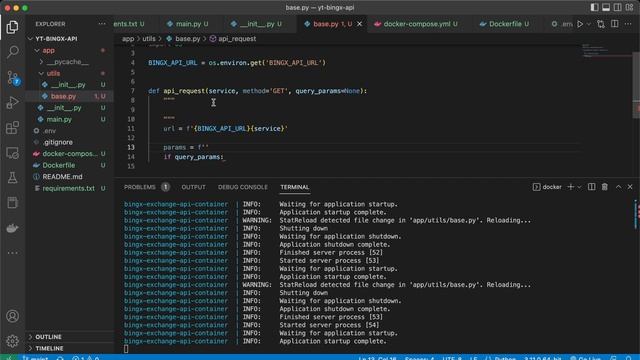Open docker-compose file in Explorer
This screenshot has width=640, height=360.
69,154
